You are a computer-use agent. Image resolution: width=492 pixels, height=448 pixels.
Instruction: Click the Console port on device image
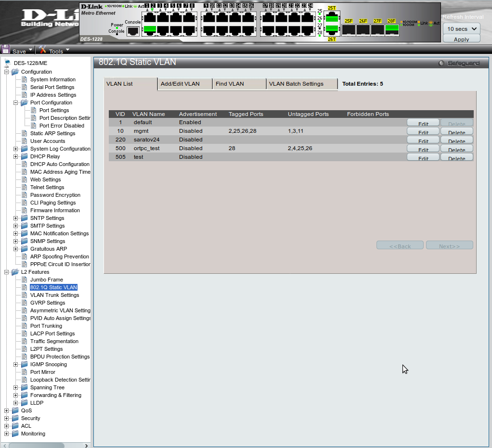[x=133, y=31]
